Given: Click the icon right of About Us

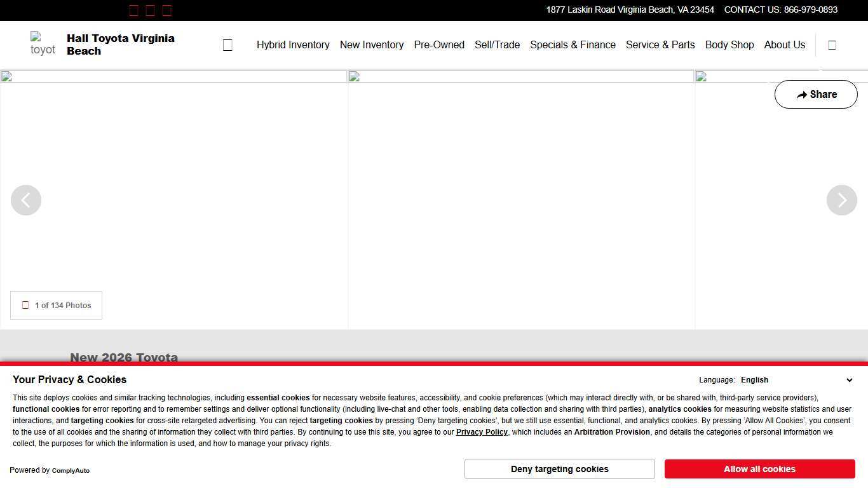Looking at the screenshot, I should 832,45.
